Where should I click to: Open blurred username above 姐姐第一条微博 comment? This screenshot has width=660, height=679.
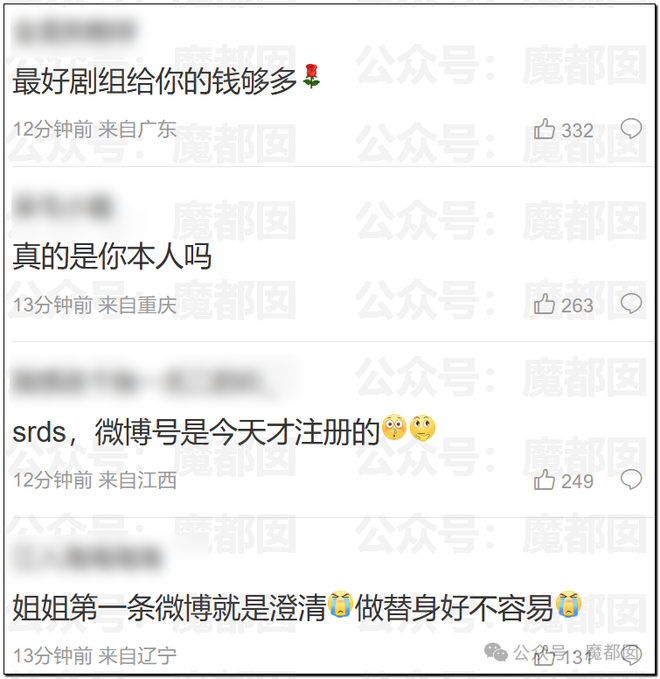coord(88,558)
